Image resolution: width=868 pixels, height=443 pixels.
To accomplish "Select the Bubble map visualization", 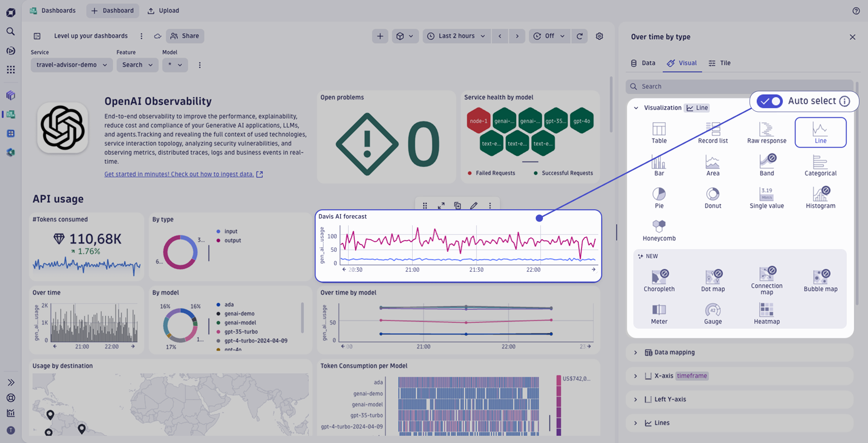I will [820, 279].
